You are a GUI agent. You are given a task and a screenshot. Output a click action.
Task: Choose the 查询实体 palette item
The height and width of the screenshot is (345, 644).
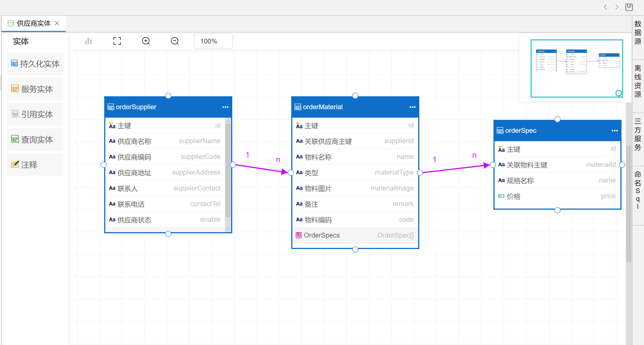click(x=35, y=140)
